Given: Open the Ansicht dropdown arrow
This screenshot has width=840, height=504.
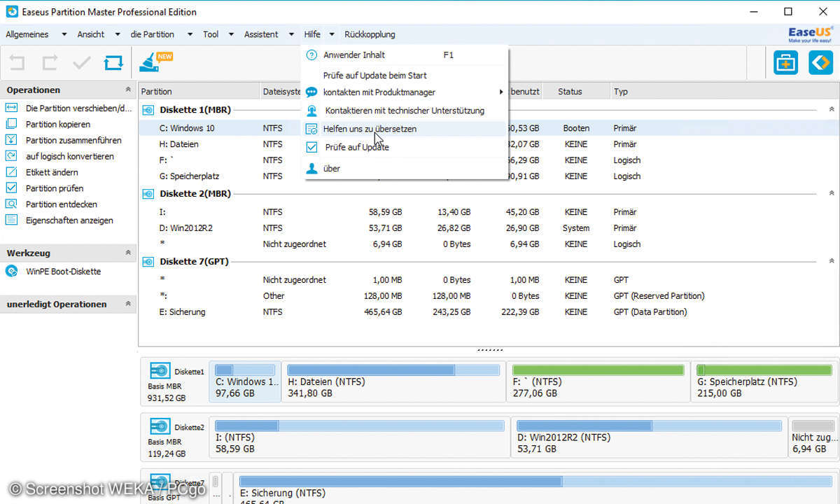Looking at the screenshot, I should point(118,34).
